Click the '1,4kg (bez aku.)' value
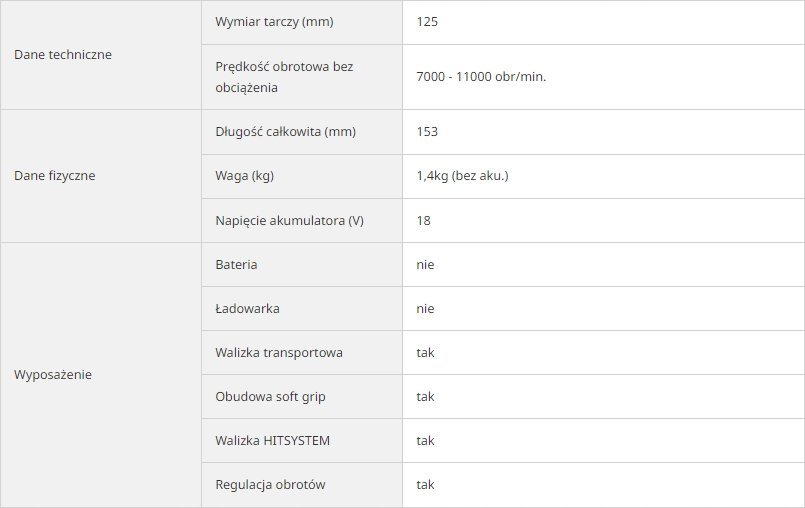 (x=463, y=176)
